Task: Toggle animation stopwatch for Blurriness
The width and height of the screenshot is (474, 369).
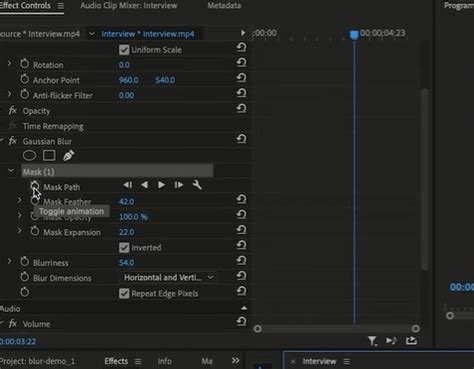Action: coord(24,262)
